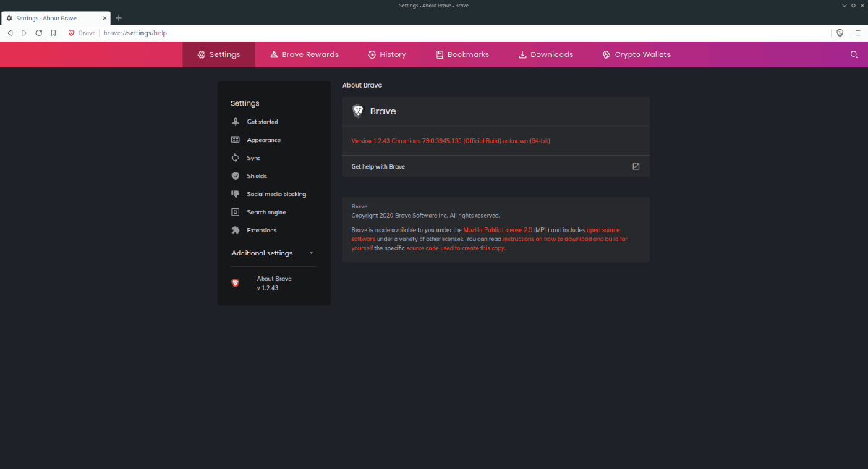Go to the History tab

387,54
